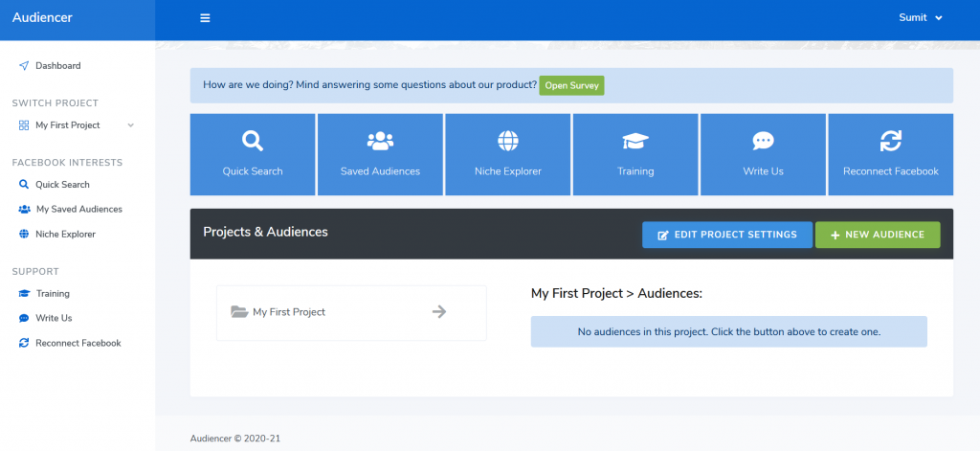Image resolution: width=980 pixels, height=451 pixels.
Task: Click the arrow icon on My First Project card
Action: [439, 311]
